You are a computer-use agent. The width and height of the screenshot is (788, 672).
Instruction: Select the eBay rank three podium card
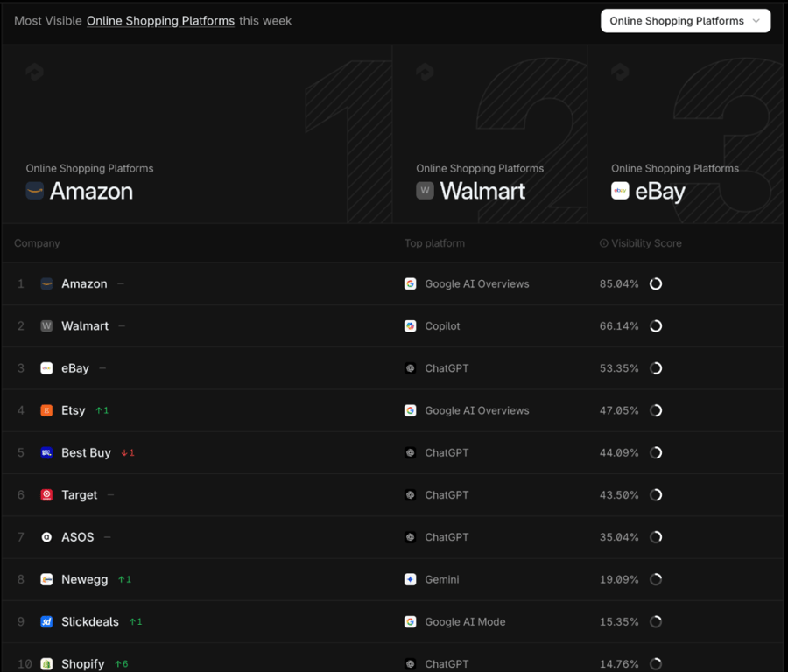[x=685, y=136]
